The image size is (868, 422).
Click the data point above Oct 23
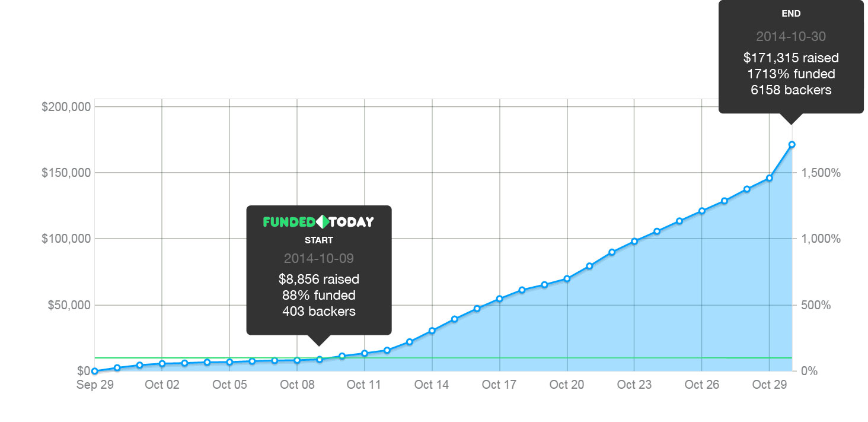[x=634, y=241]
